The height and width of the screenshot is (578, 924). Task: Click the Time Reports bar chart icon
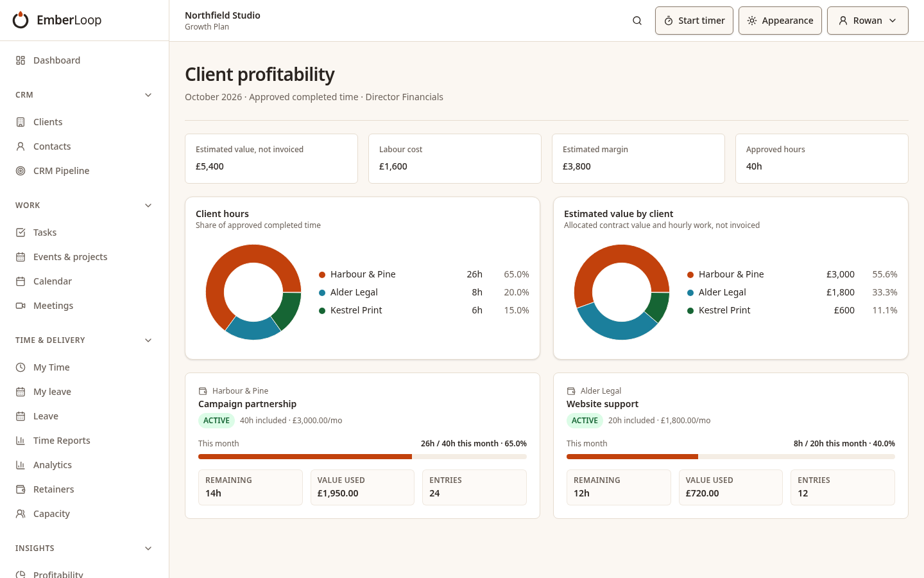click(21, 441)
